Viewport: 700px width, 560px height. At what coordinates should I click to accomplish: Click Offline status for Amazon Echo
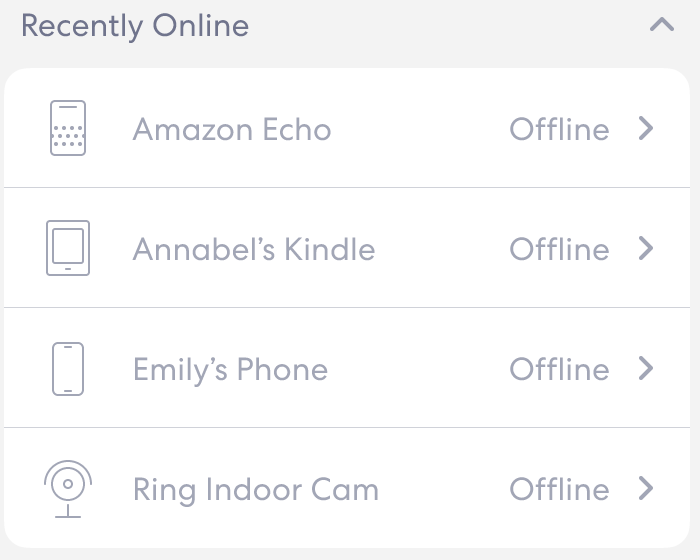(559, 129)
